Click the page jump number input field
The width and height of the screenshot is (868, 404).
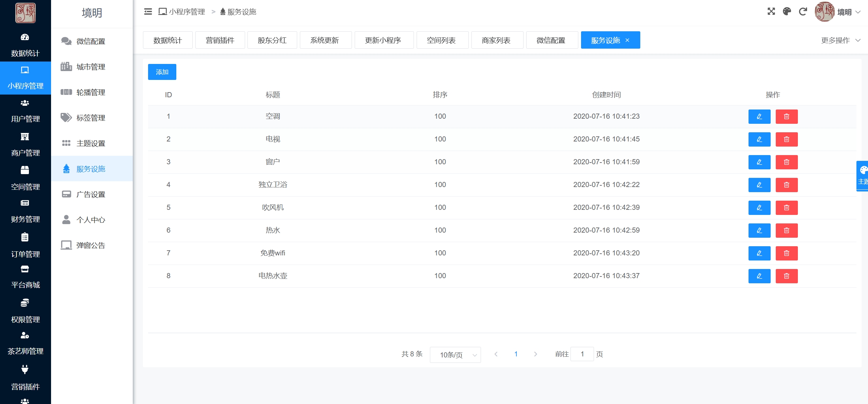pos(582,354)
